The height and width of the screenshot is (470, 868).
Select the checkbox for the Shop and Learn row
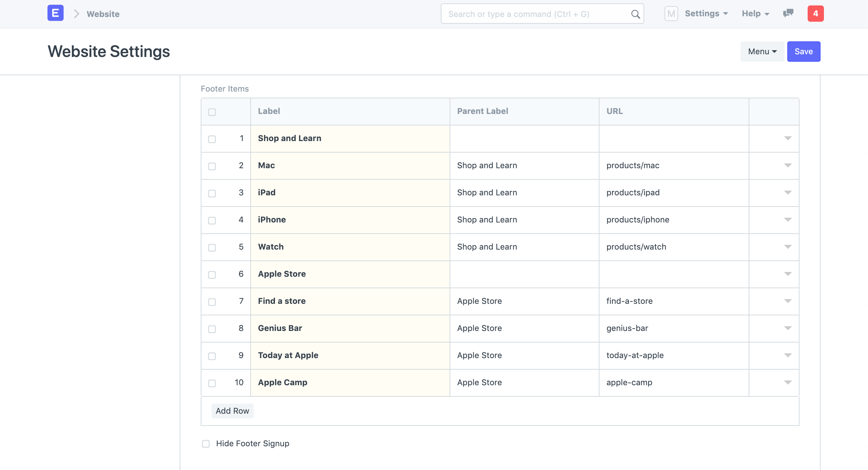212,139
